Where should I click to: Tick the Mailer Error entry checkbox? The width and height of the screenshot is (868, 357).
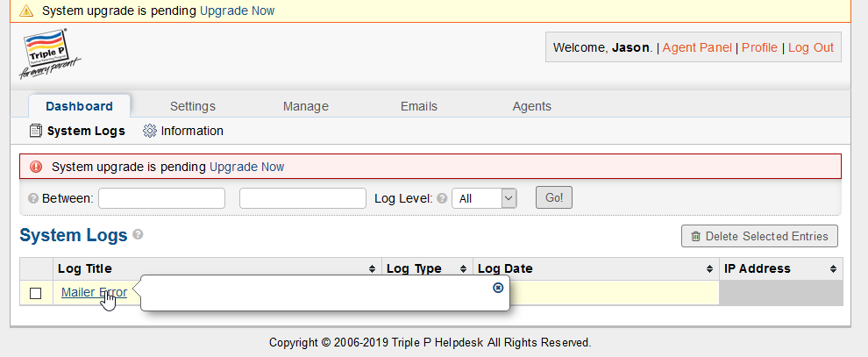[x=36, y=293]
